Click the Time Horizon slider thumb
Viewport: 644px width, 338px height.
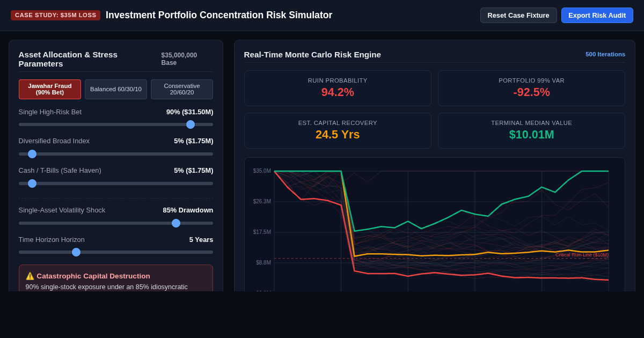(x=76, y=252)
